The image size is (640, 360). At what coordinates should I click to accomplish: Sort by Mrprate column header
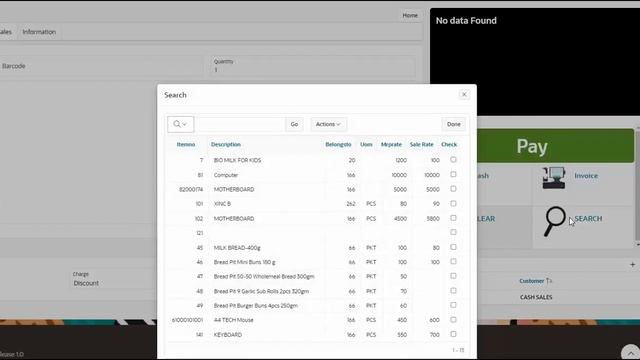391,144
